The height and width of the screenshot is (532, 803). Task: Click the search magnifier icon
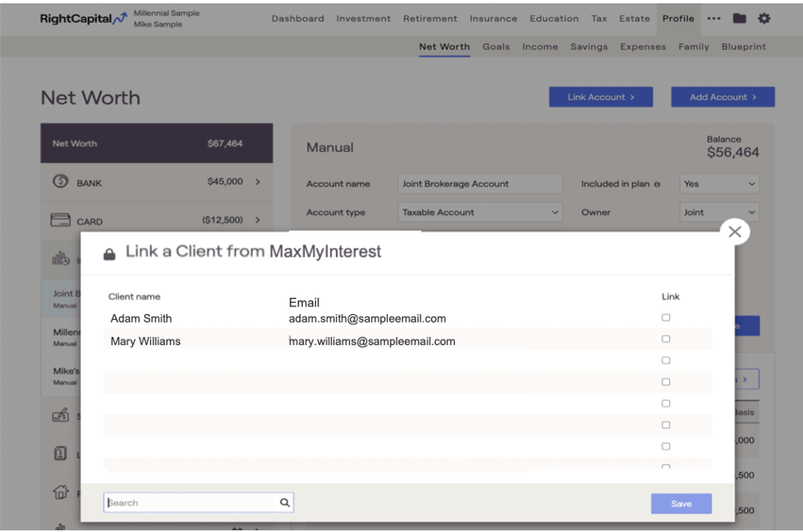285,503
